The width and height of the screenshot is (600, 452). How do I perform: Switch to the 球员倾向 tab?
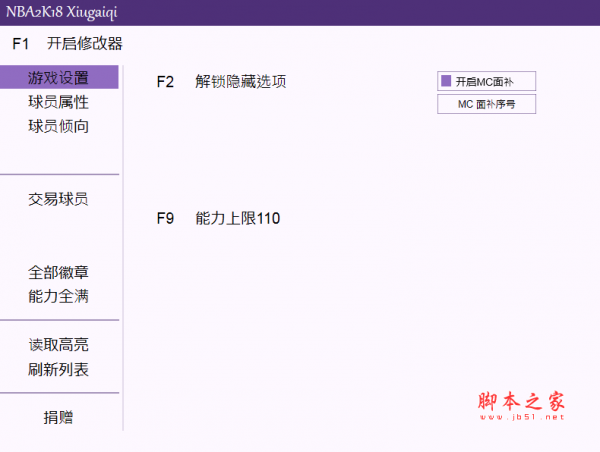[x=58, y=126]
